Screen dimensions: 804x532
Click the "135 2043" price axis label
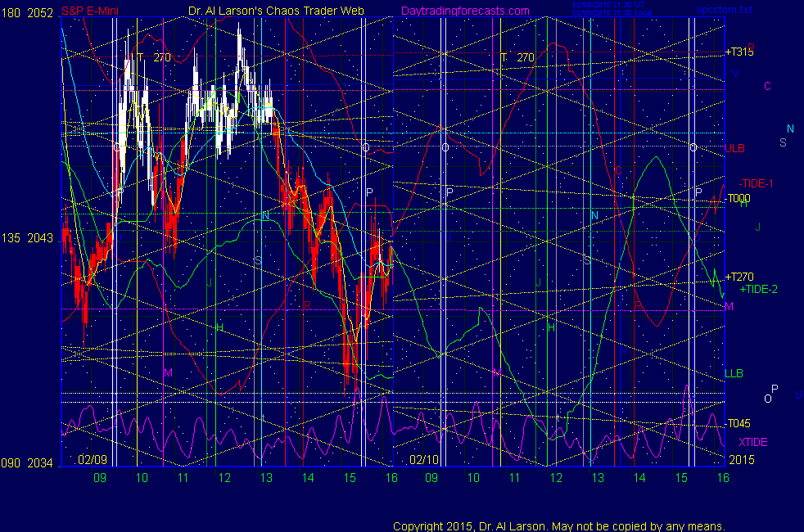click(x=28, y=238)
